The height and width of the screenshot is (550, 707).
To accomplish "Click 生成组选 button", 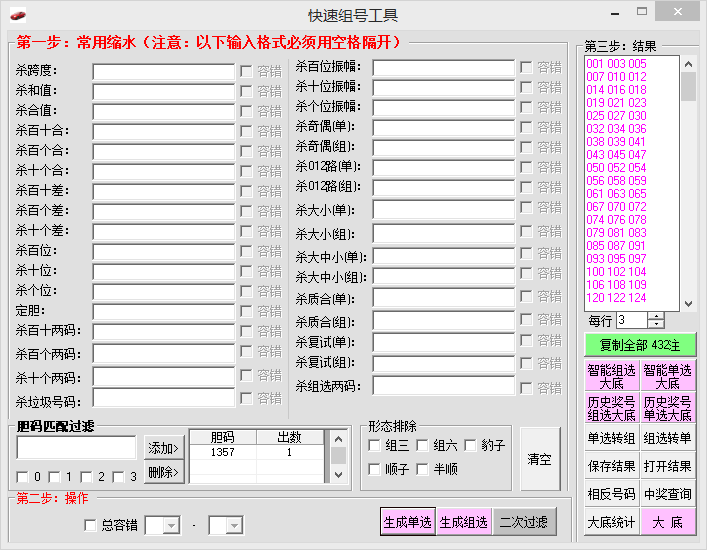I will 464,522.
